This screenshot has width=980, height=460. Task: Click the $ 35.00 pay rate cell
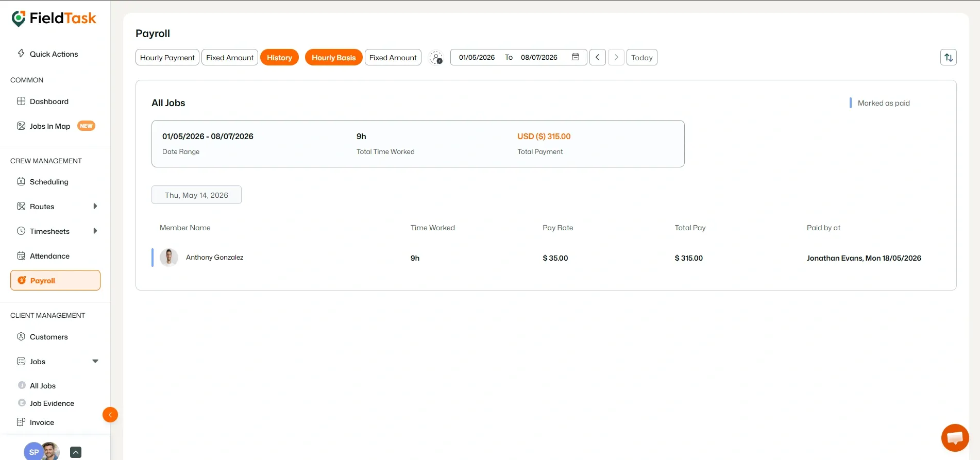coord(555,258)
